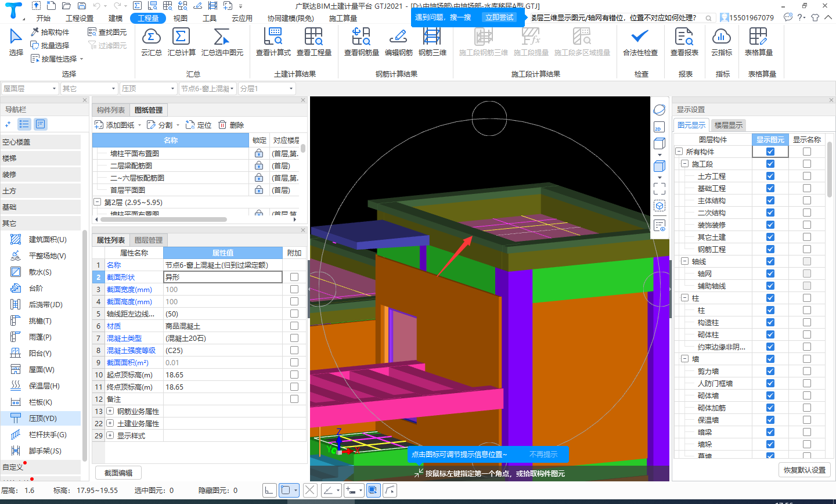Open the 视图 ribbon tab
The width and height of the screenshot is (836, 504).
tap(181, 18)
